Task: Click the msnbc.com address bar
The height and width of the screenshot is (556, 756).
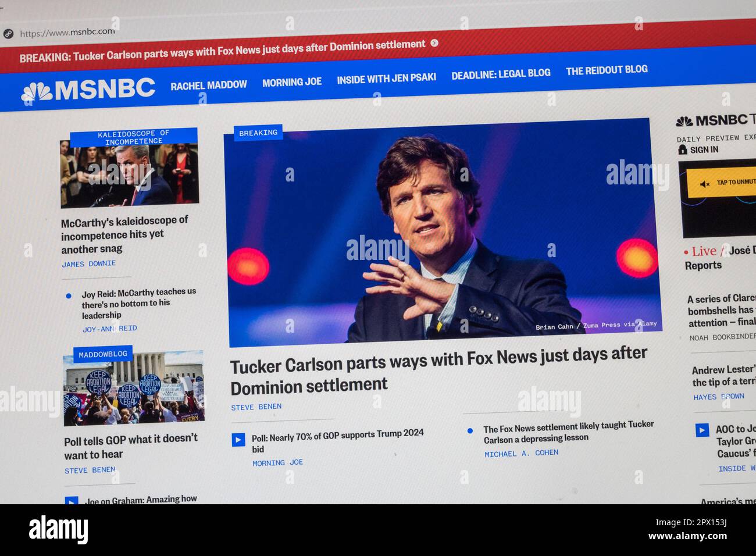Action: click(67, 33)
